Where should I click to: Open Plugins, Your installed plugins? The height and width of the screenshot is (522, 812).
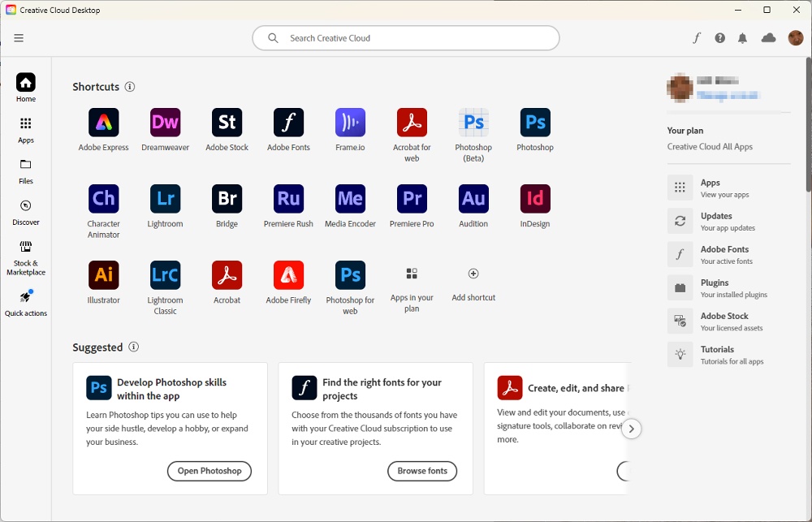tap(728, 288)
